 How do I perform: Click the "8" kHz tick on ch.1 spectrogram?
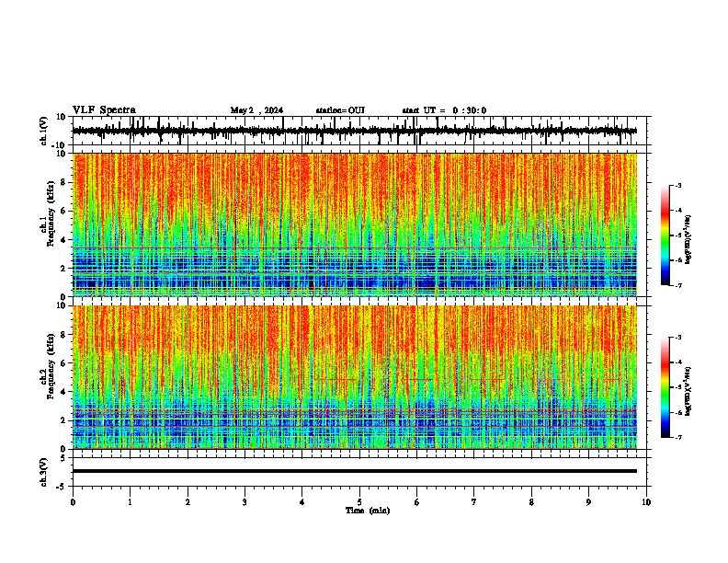coord(64,182)
